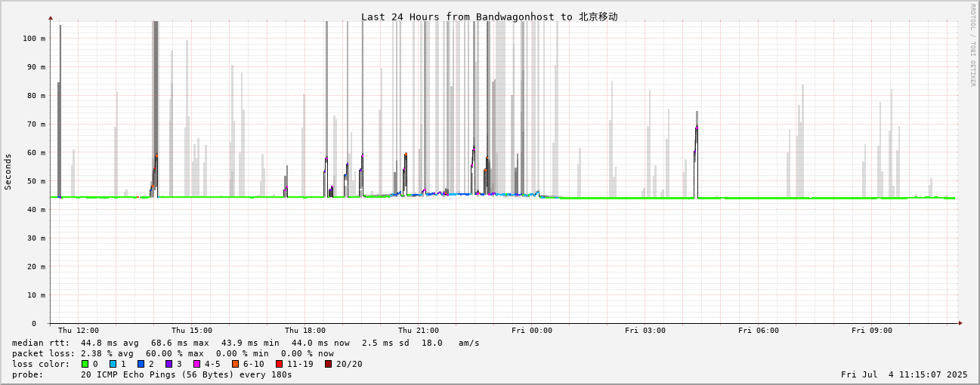The width and height of the screenshot is (980, 385).
Task: Click the 'median rtt:' label
Action: pyautogui.click(x=40, y=343)
